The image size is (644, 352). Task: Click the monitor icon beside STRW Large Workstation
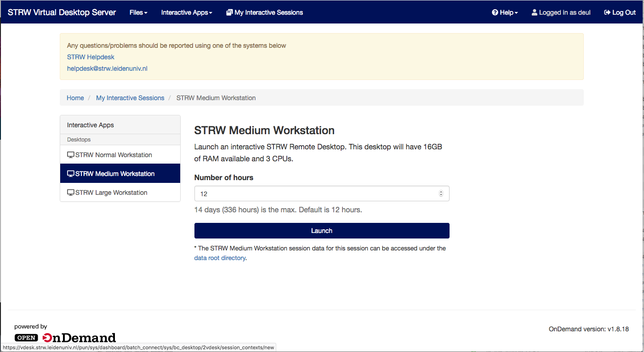[x=71, y=193]
